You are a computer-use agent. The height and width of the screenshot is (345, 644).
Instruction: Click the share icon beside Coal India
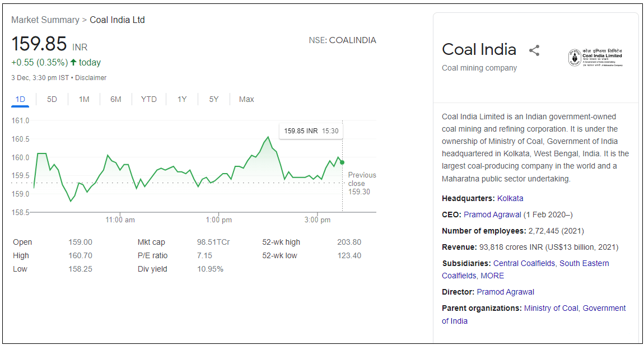click(x=534, y=50)
